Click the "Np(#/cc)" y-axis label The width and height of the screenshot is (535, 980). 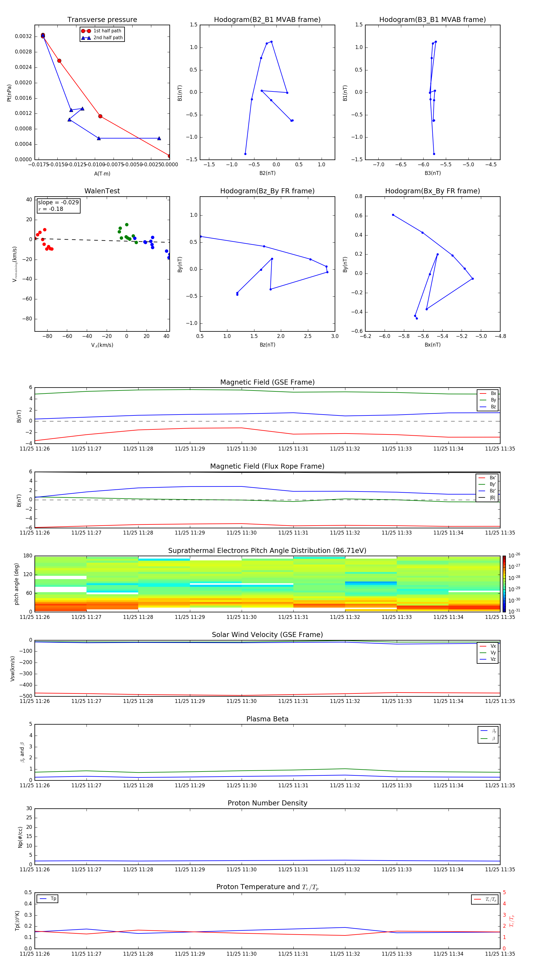tap(20, 837)
